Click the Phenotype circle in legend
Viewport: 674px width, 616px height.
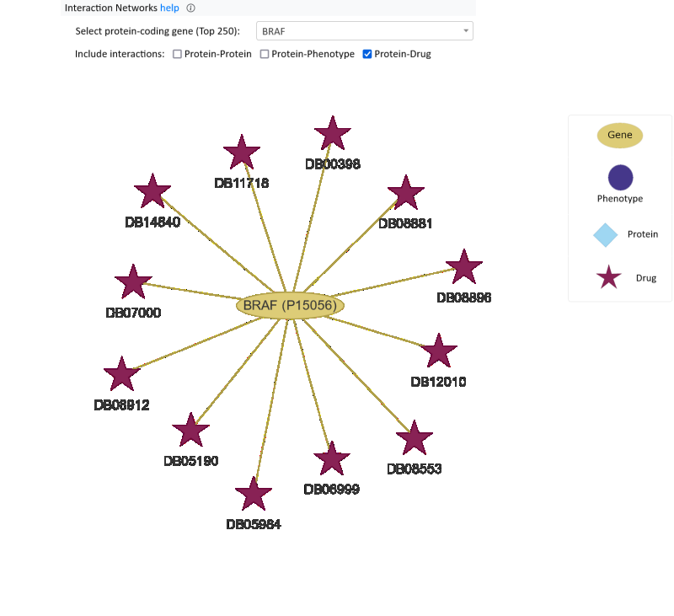620,178
